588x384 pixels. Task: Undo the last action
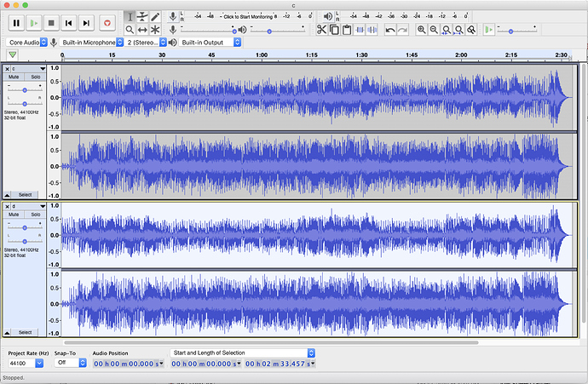coord(390,30)
